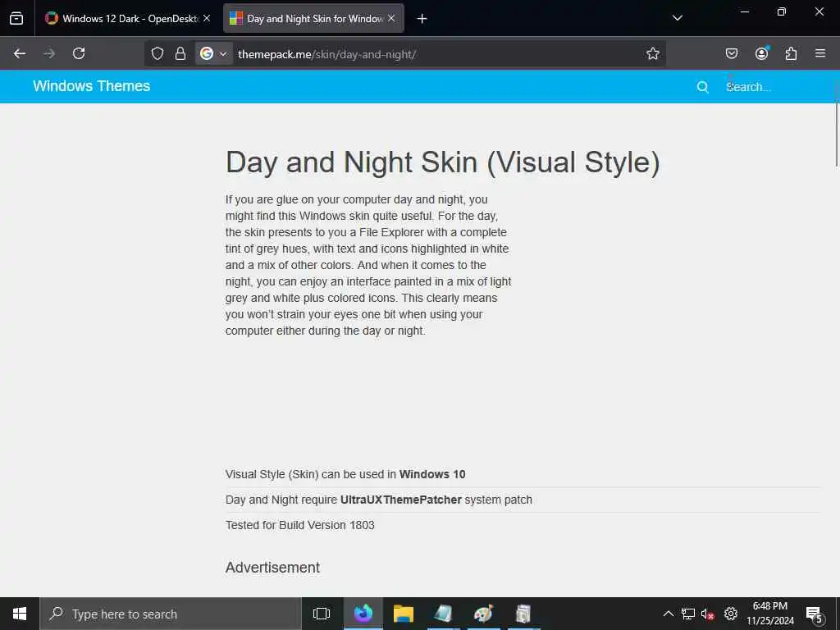Bookmark this page with star icon
The height and width of the screenshot is (630, 840).
click(652, 53)
